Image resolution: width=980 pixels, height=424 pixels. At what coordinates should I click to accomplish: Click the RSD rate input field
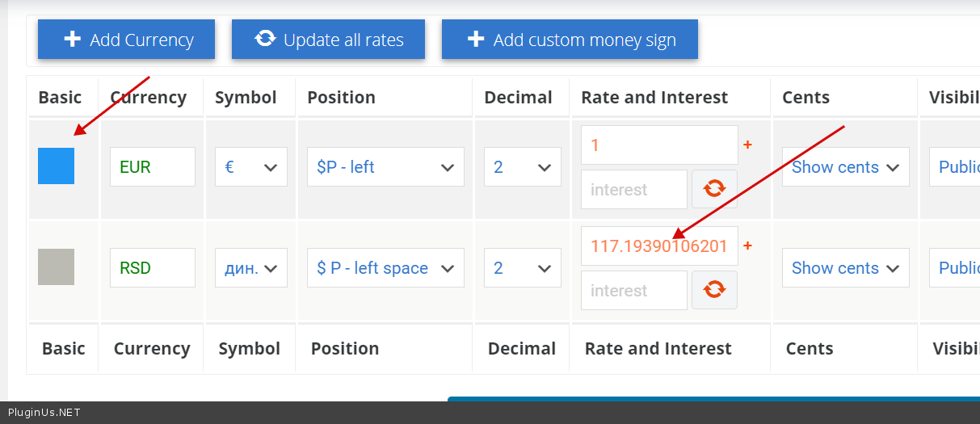658,246
